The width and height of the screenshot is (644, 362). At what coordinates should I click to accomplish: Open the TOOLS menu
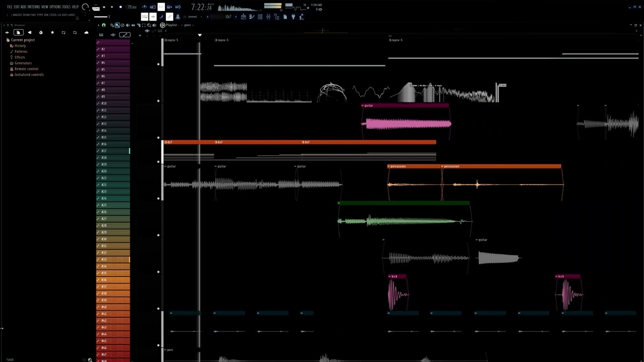pos(66,7)
